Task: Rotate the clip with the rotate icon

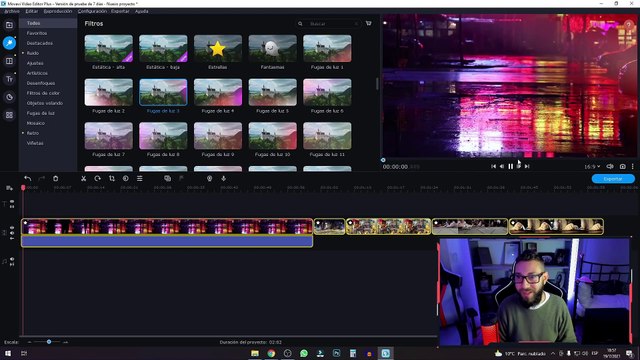Action: tap(97, 178)
